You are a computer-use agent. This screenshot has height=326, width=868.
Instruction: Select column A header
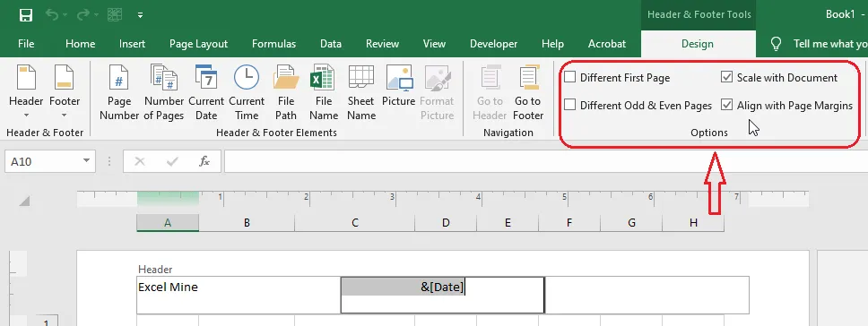(x=168, y=223)
